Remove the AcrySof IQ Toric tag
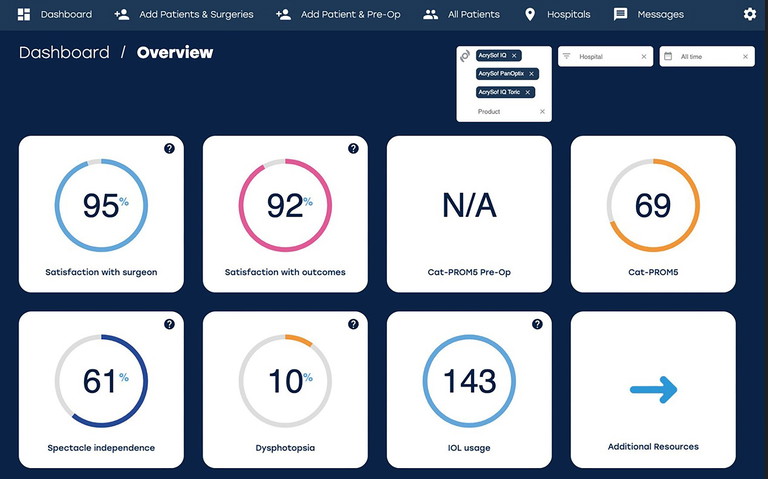Image resolution: width=768 pixels, height=479 pixels. point(528,92)
